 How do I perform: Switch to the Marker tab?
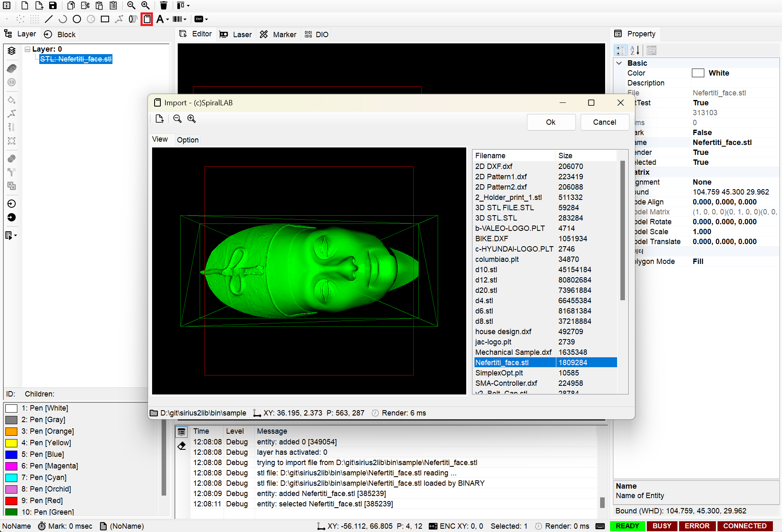coord(278,34)
